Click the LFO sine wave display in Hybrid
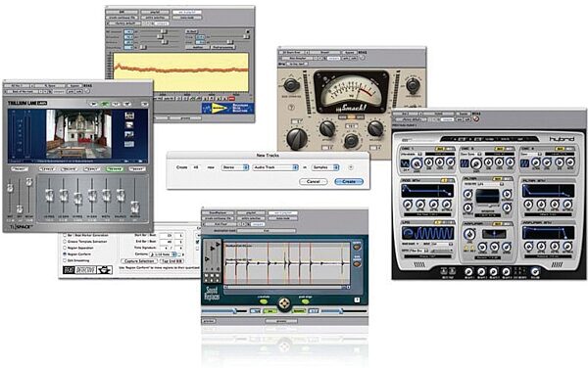588x368 pixels. tap(427, 234)
